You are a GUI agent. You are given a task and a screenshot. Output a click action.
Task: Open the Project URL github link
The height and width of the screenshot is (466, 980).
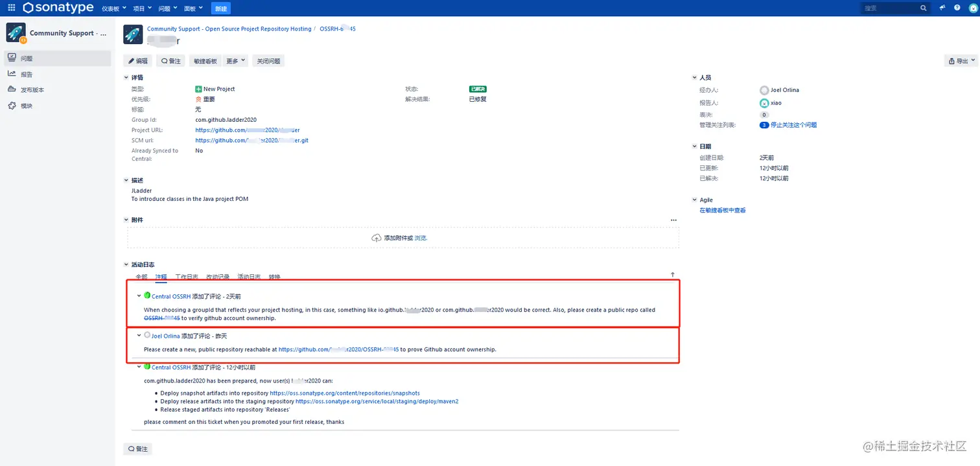248,130
